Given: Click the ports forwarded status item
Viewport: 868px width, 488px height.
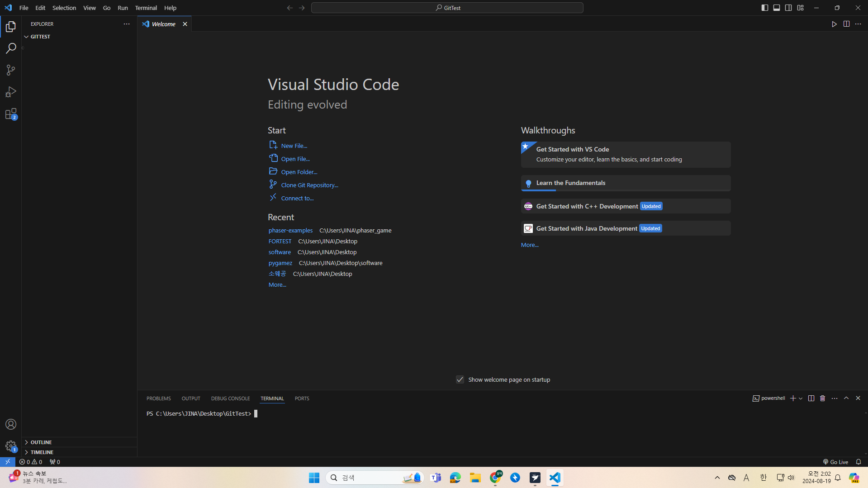Looking at the screenshot, I should tap(55, 462).
